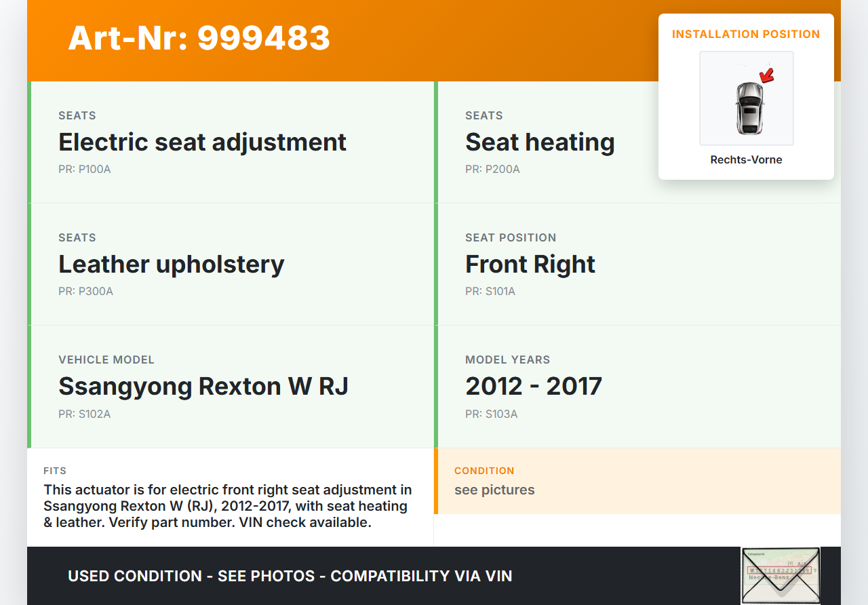The height and width of the screenshot is (605, 868).
Task: Click the Fits description paragraph
Action: coord(228,506)
